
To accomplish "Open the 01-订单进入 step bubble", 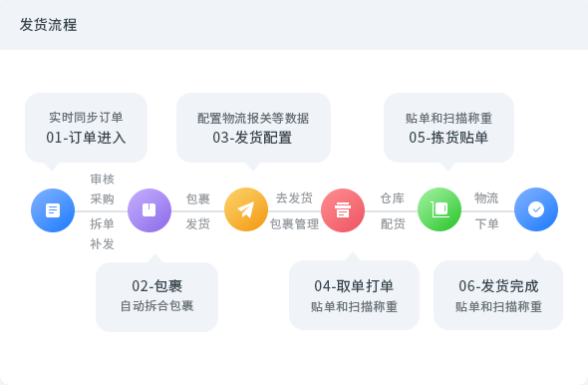I will 86,128.
